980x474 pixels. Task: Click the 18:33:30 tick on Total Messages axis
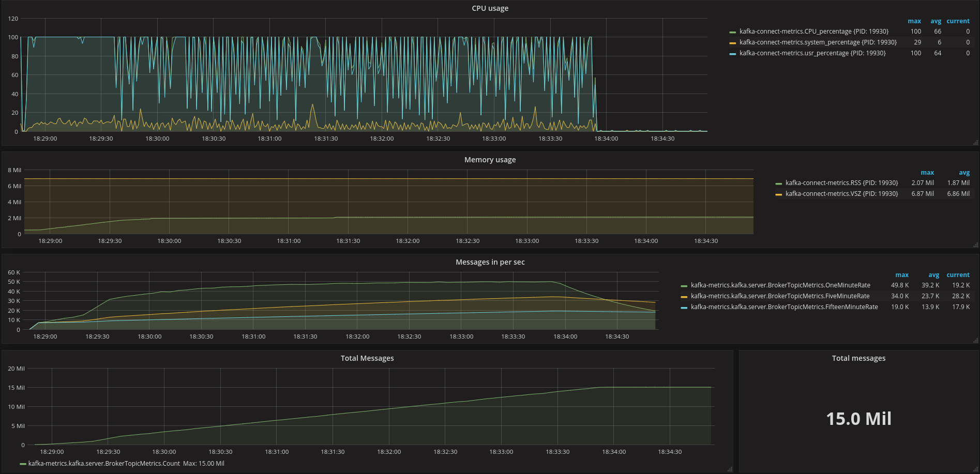pyautogui.click(x=557, y=452)
